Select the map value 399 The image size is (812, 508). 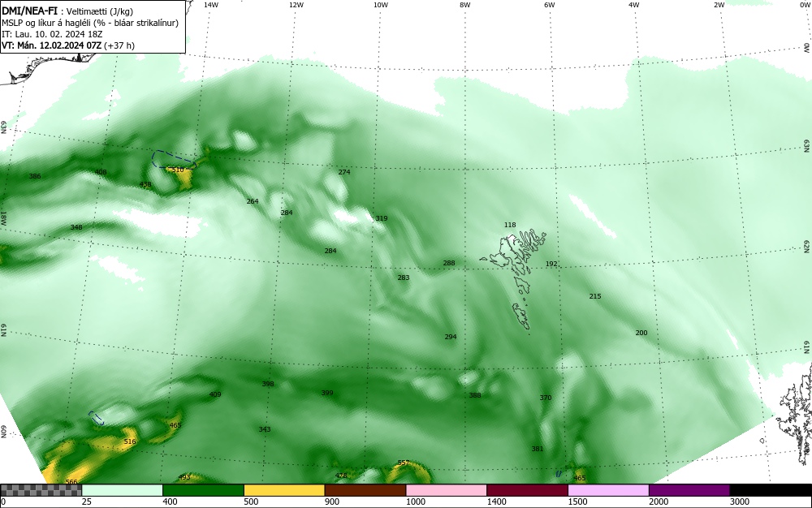coord(327,393)
